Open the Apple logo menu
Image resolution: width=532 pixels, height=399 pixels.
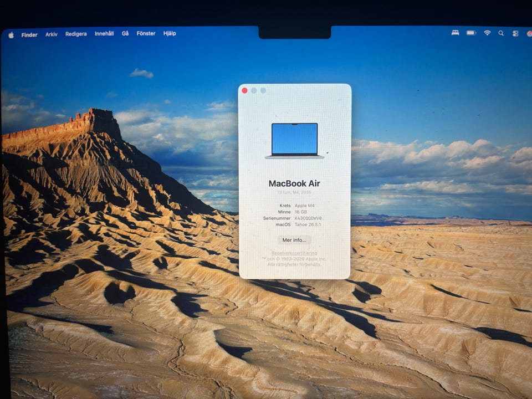click(11, 35)
